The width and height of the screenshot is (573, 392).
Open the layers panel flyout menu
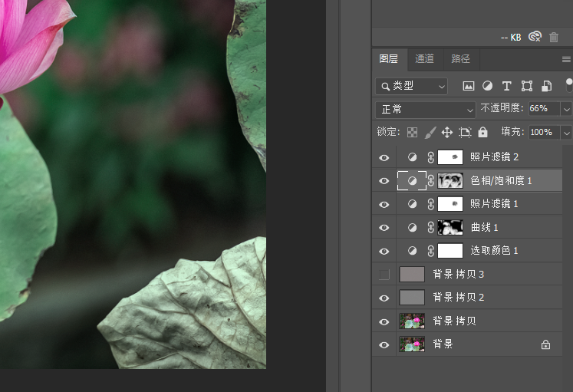pos(566,59)
